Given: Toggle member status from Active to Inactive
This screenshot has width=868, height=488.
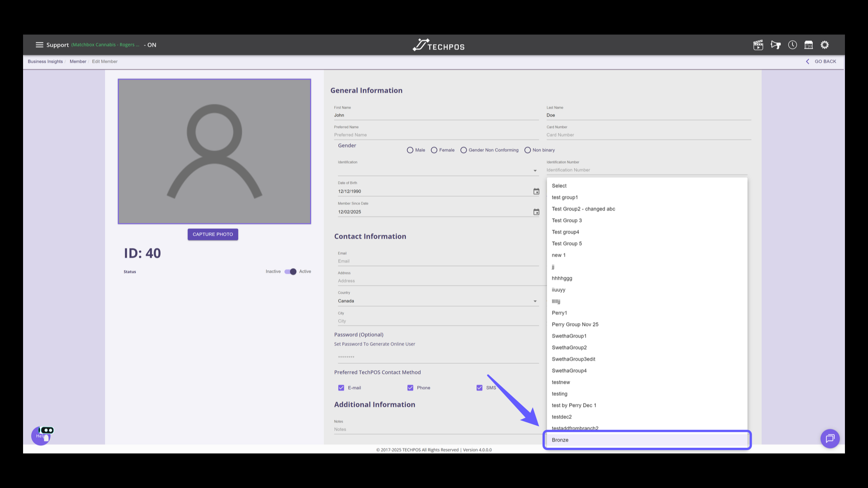Looking at the screenshot, I should (x=290, y=272).
